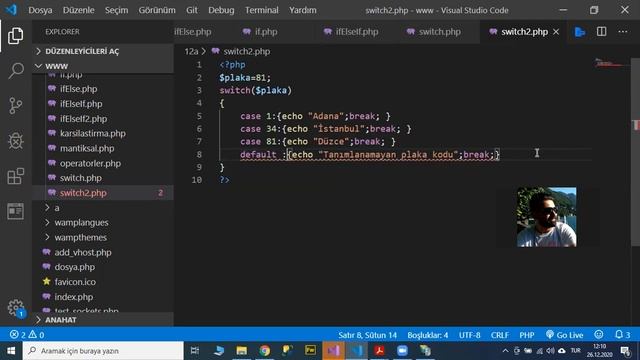Open the Run and Debug view

[16, 141]
